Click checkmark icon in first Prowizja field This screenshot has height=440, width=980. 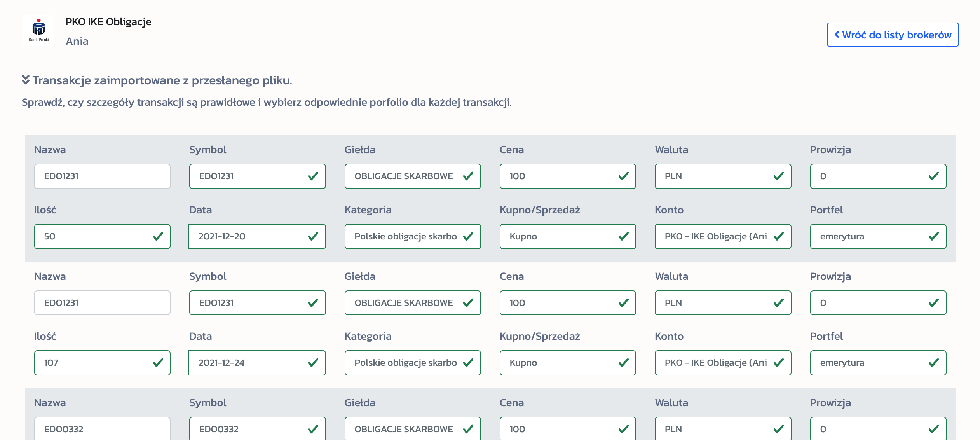click(933, 176)
